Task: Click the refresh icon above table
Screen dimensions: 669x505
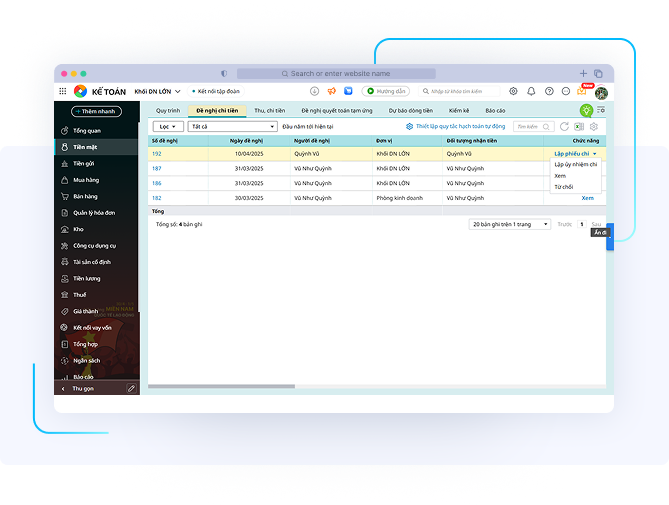Action: click(564, 127)
